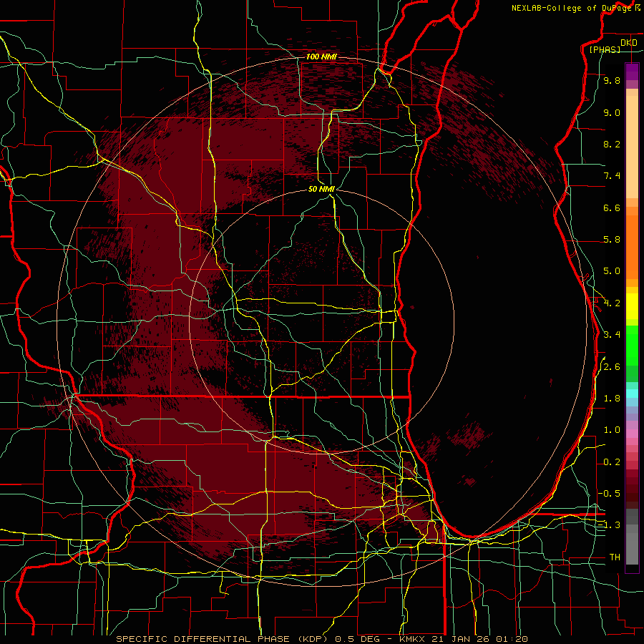Click the 2.6 value on the color scale
Image resolution: width=644 pixels, height=644 pixels.
tap(612, 367)
